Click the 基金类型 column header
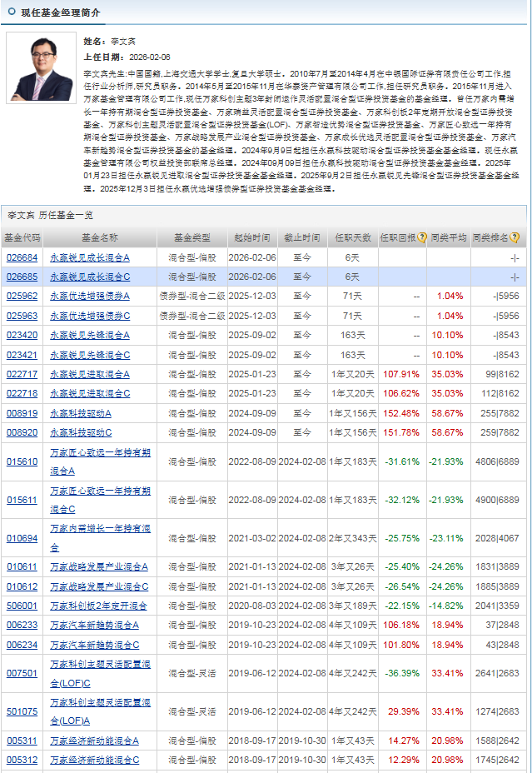Screen dimensions: 532x773 (x=192, y=237)
